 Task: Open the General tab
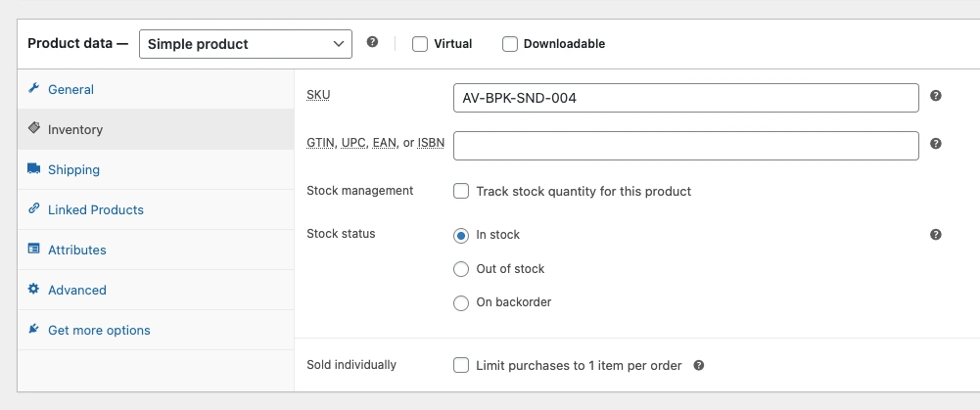[156, 89]
